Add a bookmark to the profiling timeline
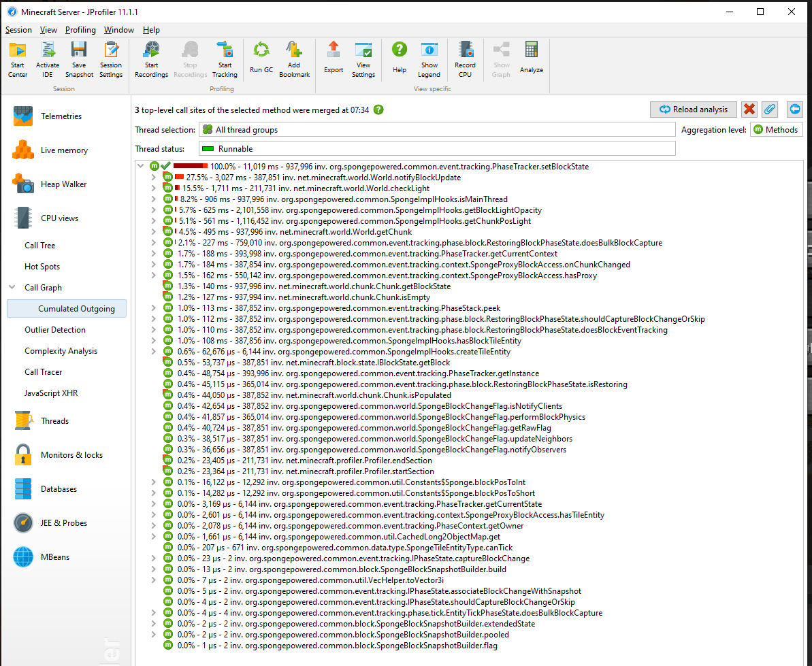This screenshot has width=812, height=666. tap(294, 59)
